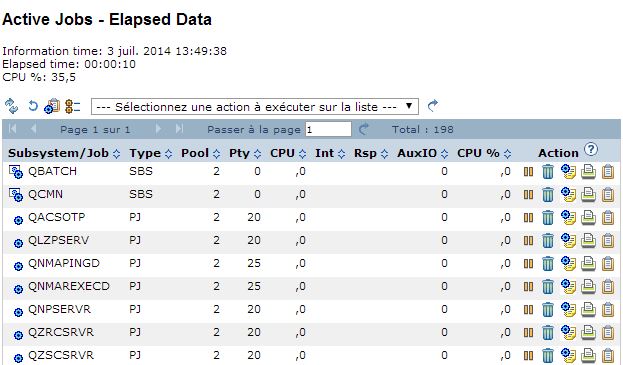Open the QBATCH subsystem entry
This screenshot has height=365, width=623.
click(x=52, y=172)
